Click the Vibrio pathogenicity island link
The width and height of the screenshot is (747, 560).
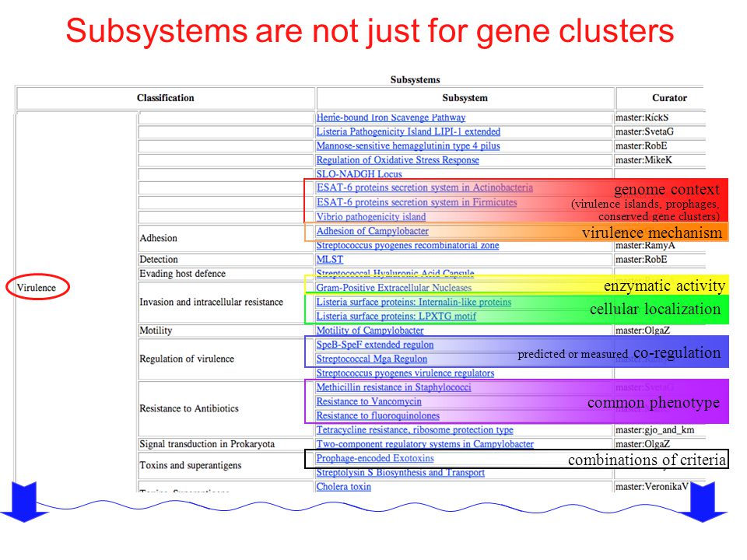pos(371,217)
